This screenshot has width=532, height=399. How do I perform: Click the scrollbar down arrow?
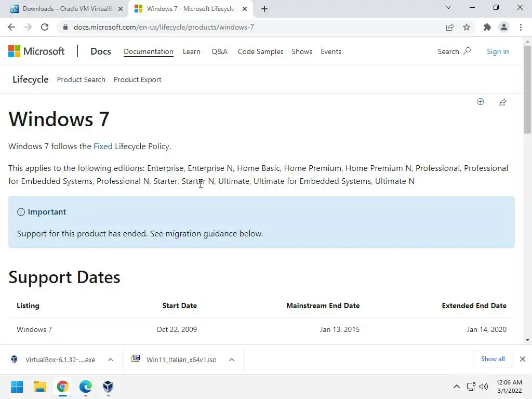point(527,340)
